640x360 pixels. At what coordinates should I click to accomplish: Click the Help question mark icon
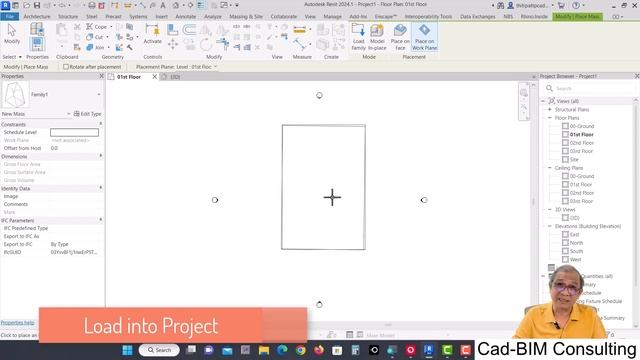(x=576, y=5)
